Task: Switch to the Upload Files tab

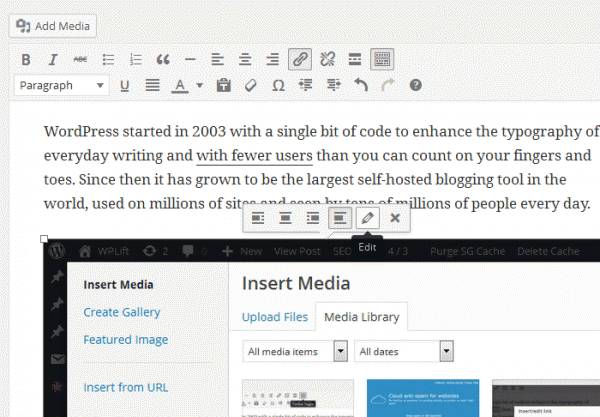Action: coord(275,317)
